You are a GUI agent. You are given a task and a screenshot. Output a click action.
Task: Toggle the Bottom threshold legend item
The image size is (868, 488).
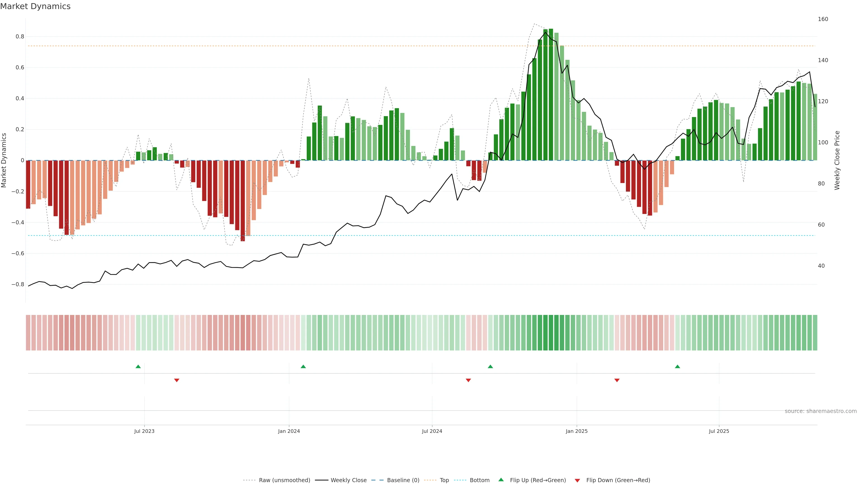479,480
